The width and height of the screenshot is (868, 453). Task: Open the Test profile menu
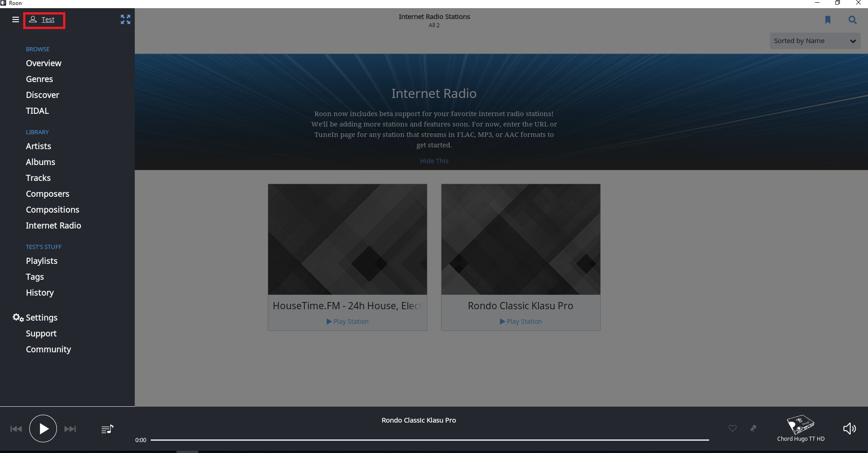(x=42, y=19)
